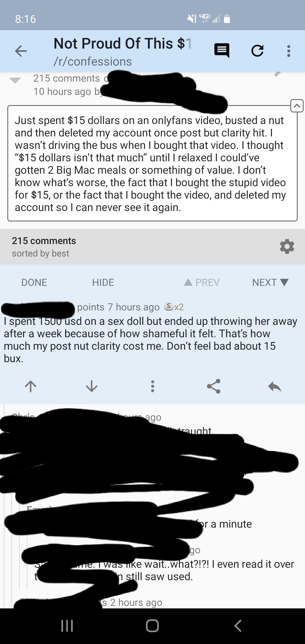Tap HIDE in comment navigation bar
The height and width of the screenshot is (644, 305).
[103, 282]
